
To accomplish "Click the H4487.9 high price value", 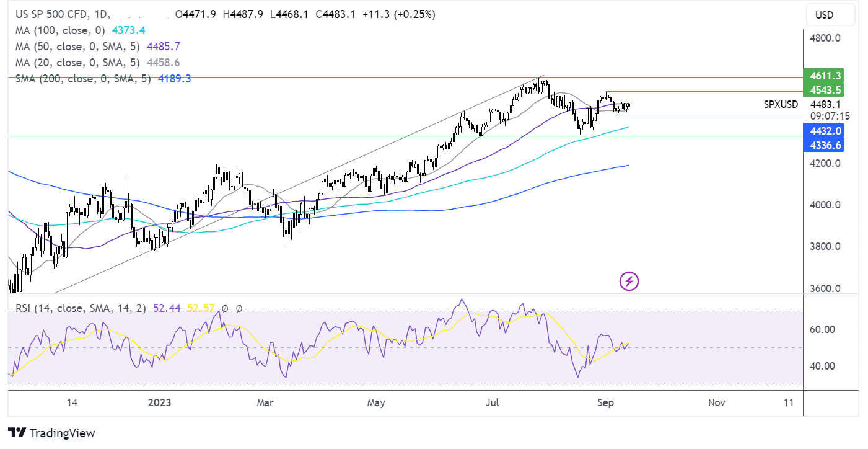I will pyautogui.click(x=242, y=14).
